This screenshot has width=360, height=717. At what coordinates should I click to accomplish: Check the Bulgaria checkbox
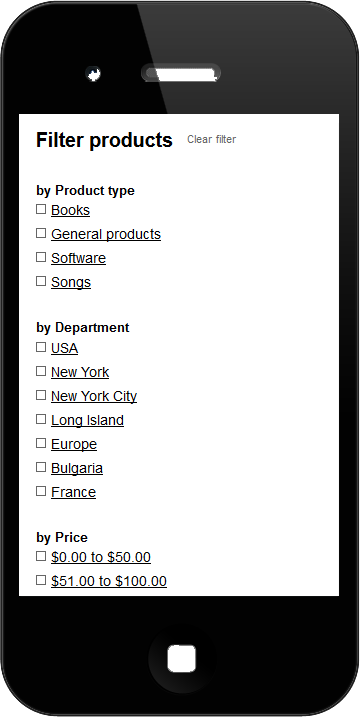[x=41, y=467]
